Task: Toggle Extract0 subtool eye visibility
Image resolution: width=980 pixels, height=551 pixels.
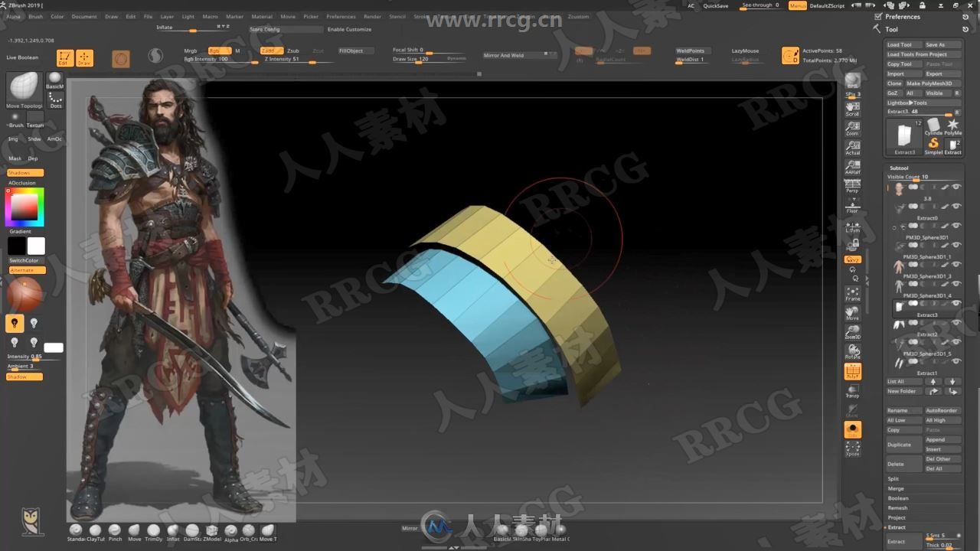Action: click(956, 207)
